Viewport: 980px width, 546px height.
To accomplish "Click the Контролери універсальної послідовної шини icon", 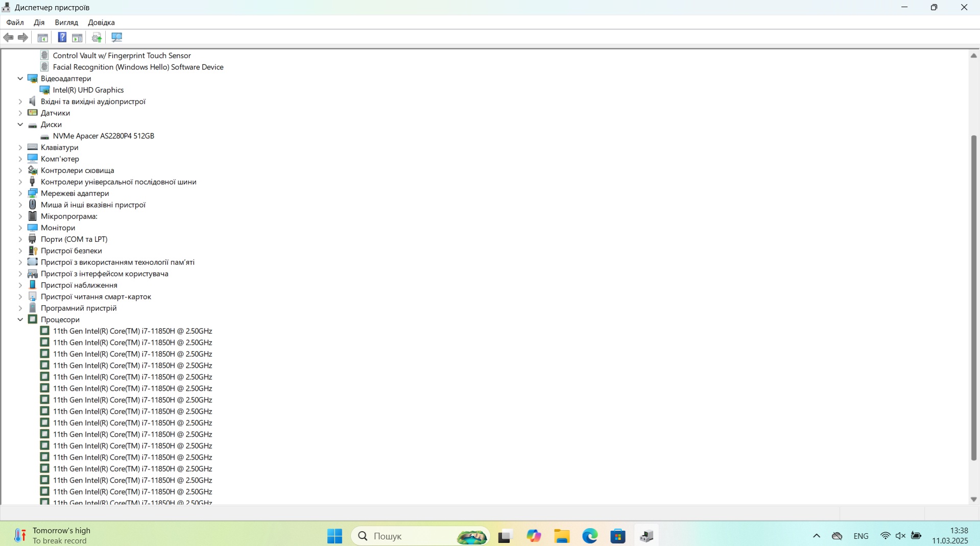I will coord(33,182).
